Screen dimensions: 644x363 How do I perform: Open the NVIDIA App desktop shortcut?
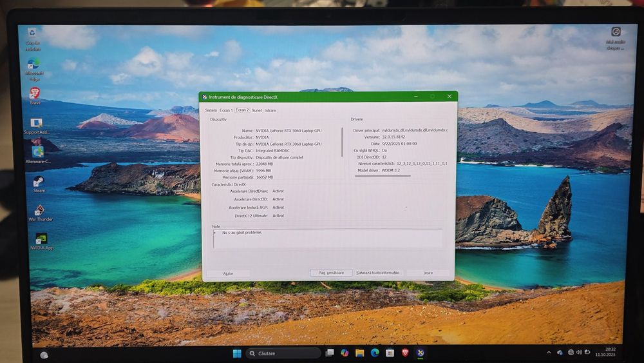coord(41,242)
